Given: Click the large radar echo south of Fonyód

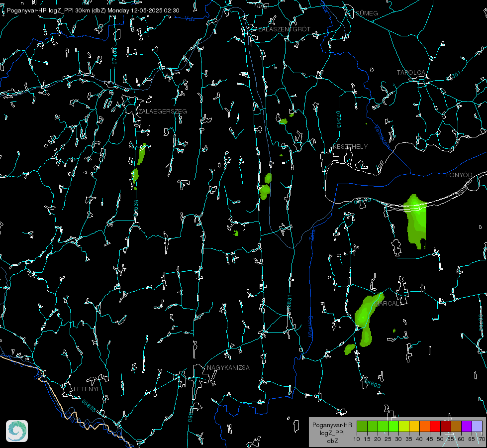Looking at the screenshot, I should coord(416,222).
